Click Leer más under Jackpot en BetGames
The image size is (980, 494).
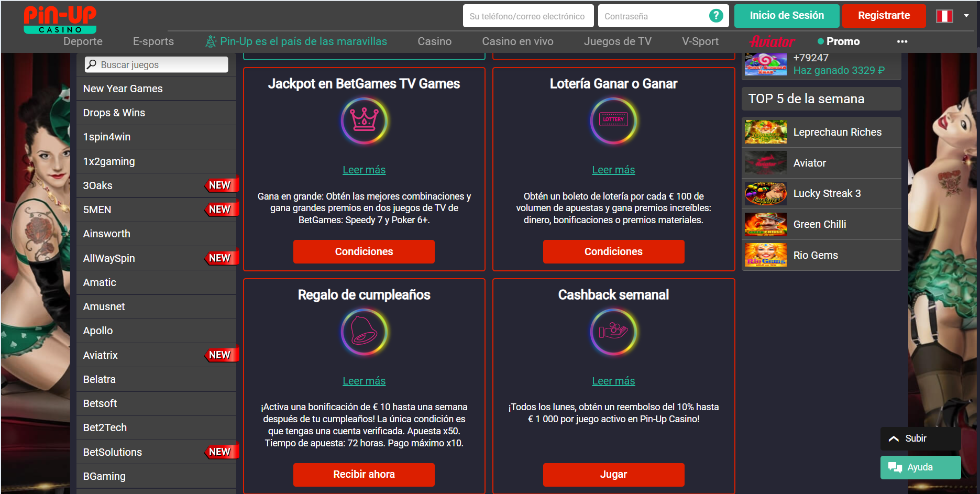point(364,170)
